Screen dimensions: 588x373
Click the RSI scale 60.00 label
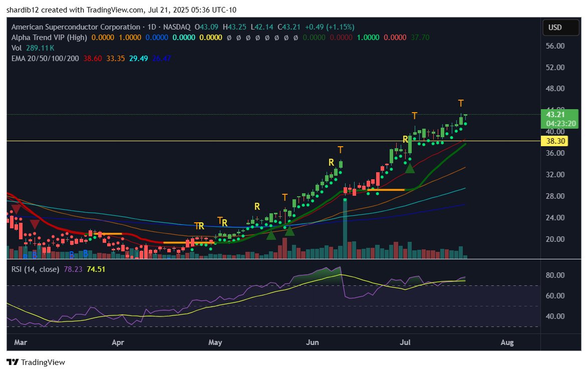tap(555, 296)
